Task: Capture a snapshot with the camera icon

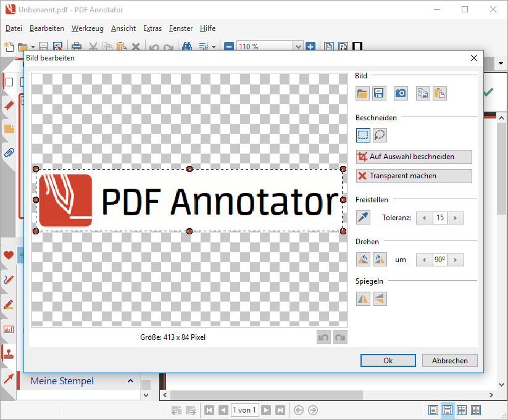Action: click(x=401, y=93)
